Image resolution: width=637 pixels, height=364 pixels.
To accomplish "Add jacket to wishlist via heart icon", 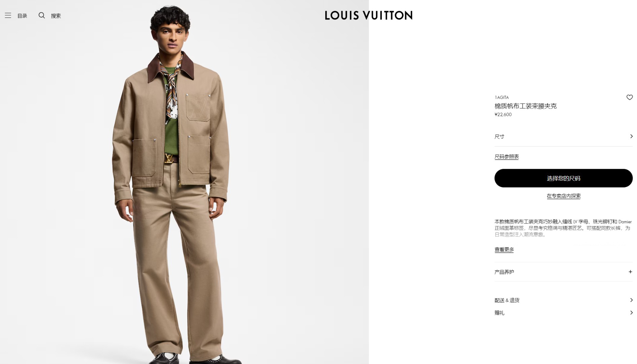I will 629,97.
